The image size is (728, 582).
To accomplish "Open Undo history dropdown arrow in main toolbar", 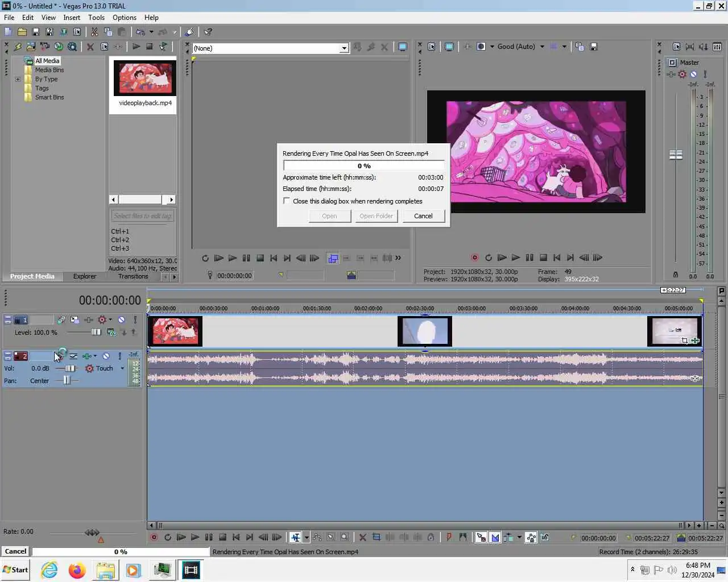I will (151, 32).
